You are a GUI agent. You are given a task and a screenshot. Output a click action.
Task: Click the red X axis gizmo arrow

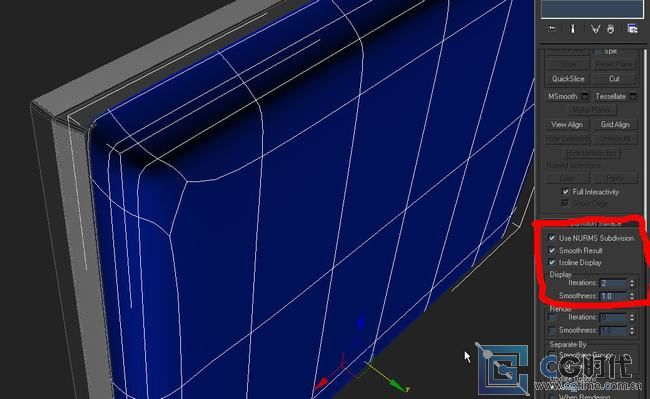(321, 383)
